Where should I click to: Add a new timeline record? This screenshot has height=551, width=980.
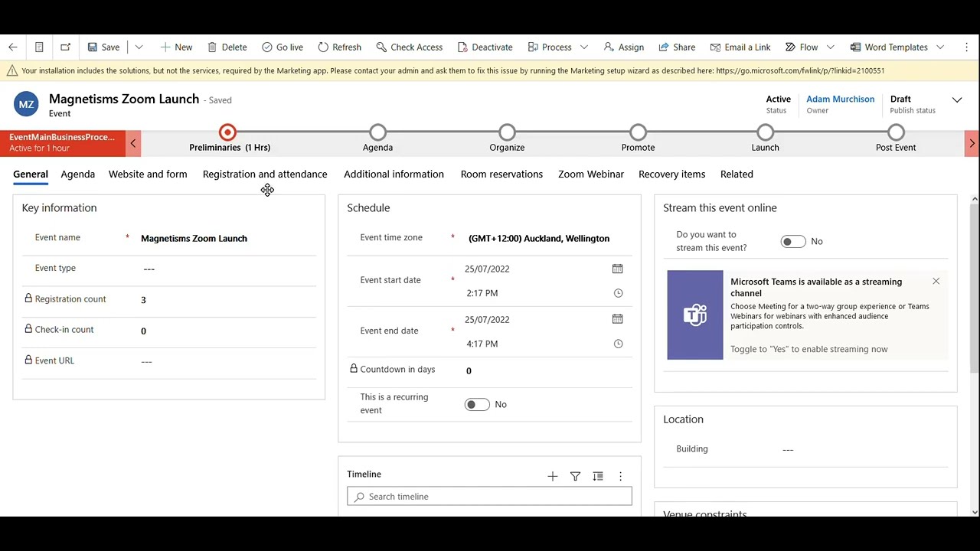tap(552, 477)
